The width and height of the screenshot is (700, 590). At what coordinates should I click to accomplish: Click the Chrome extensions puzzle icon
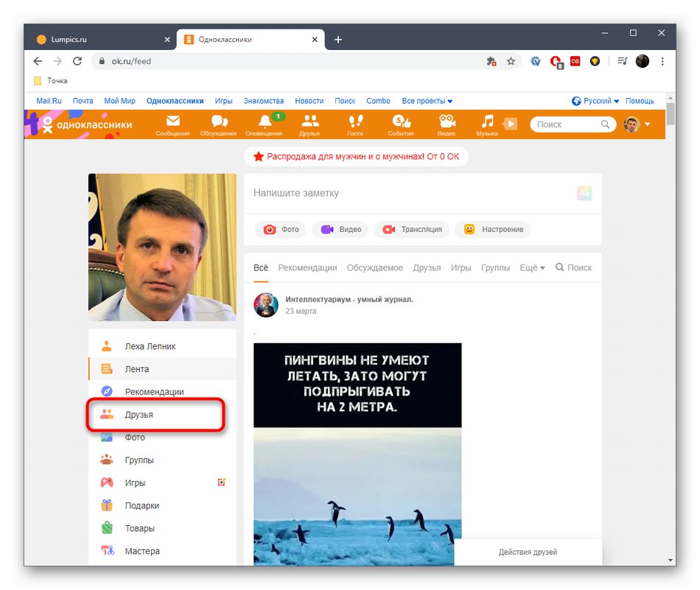(x=491, y=62)
